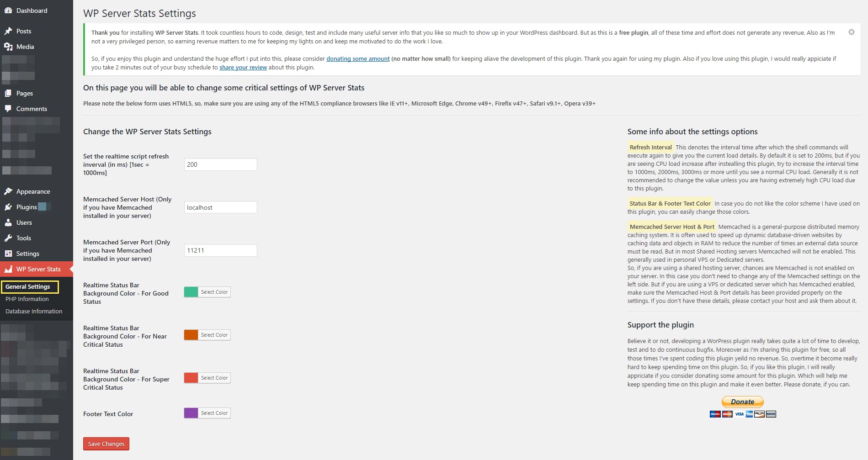Viewport: 868px width, 460px height.
Task: Click the Plugins plug icon
Action: pos(8,207)
